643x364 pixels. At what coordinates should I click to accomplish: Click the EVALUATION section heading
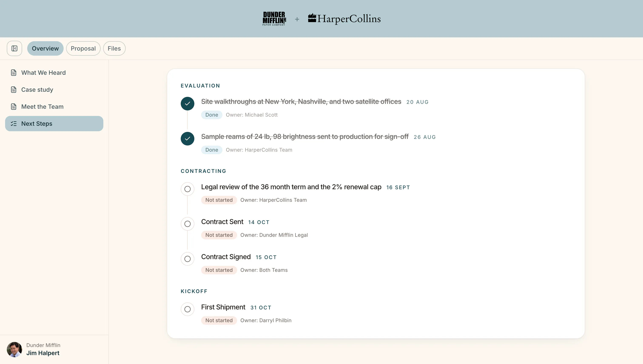coord(201,86)
